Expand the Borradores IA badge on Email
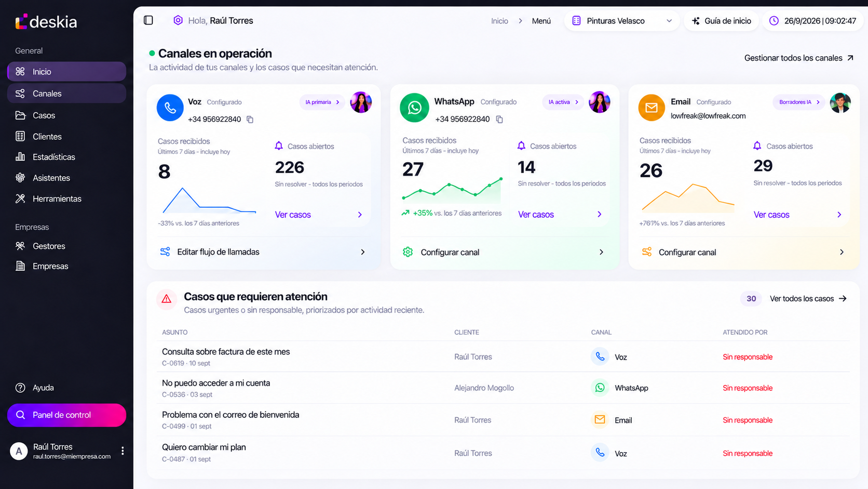The width and height of the screenshot is (868, 489). pyautogui.click(x=799, y=102)
